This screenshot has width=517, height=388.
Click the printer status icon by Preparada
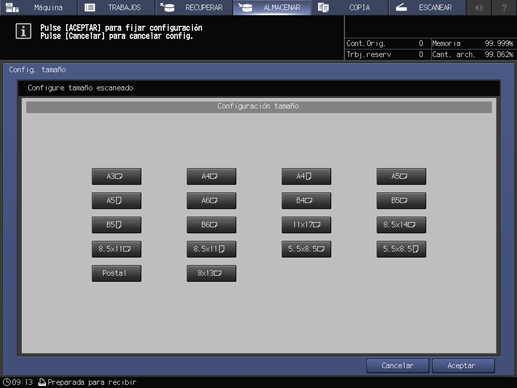42,382
